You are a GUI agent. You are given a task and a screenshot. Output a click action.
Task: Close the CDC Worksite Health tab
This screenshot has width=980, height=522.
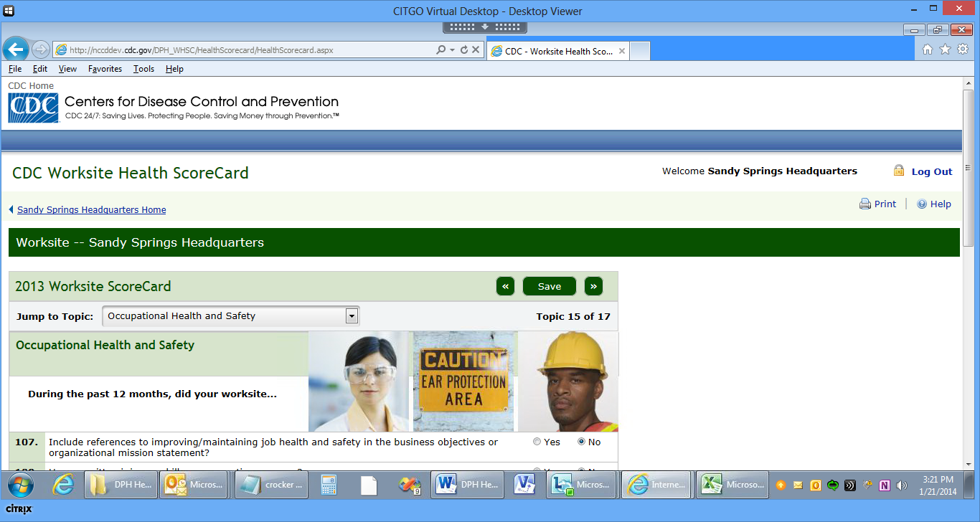pos(622,51)
